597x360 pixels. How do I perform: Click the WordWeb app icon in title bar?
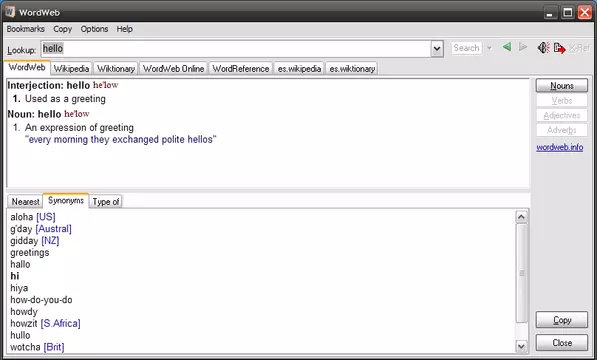10,12
